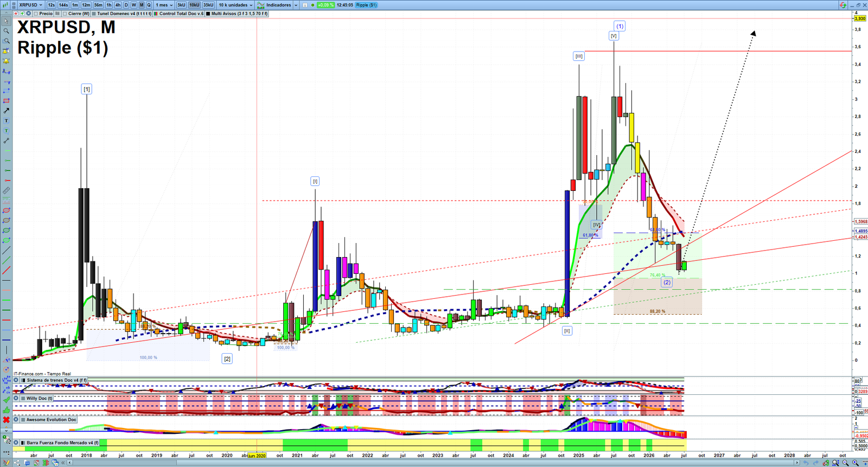Click the Sistema de trenes Doc color swatch

[x=23, y=380]
